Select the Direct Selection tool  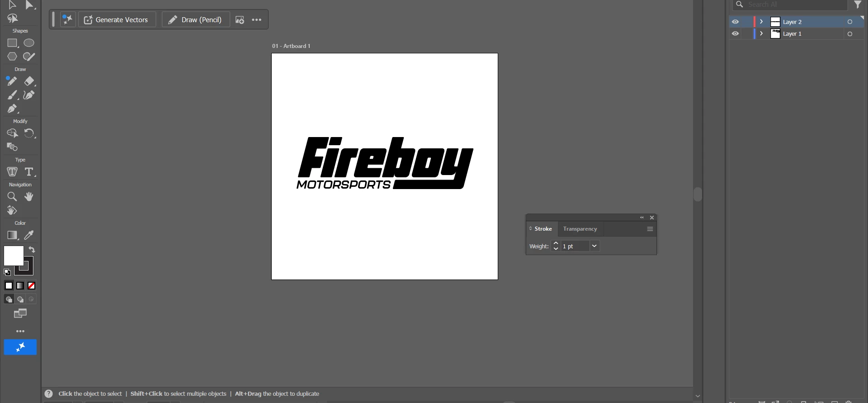29,5
